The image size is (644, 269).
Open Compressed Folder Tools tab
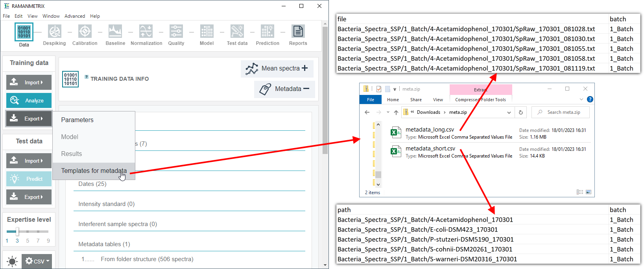coord(481,100)
